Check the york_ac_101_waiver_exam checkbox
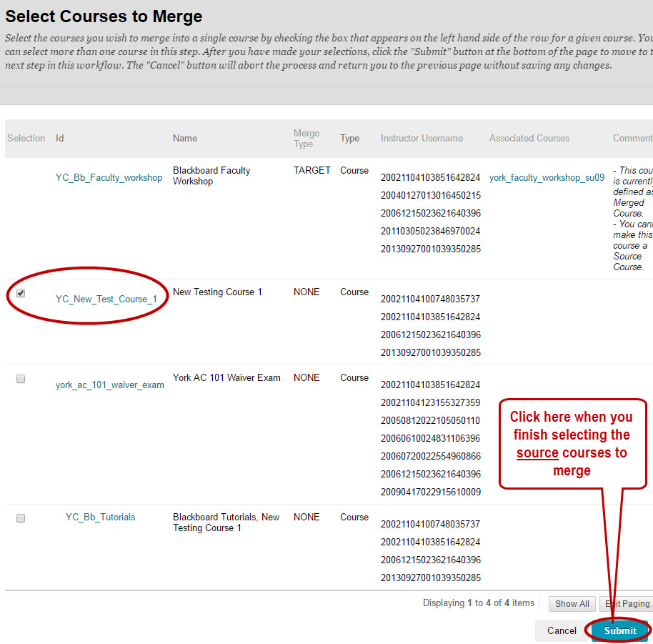This screenshot has width=653, height=644. [21, 378]
